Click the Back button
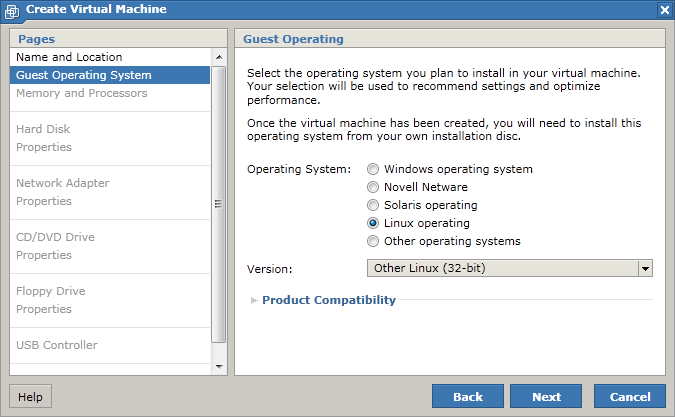 468,396
